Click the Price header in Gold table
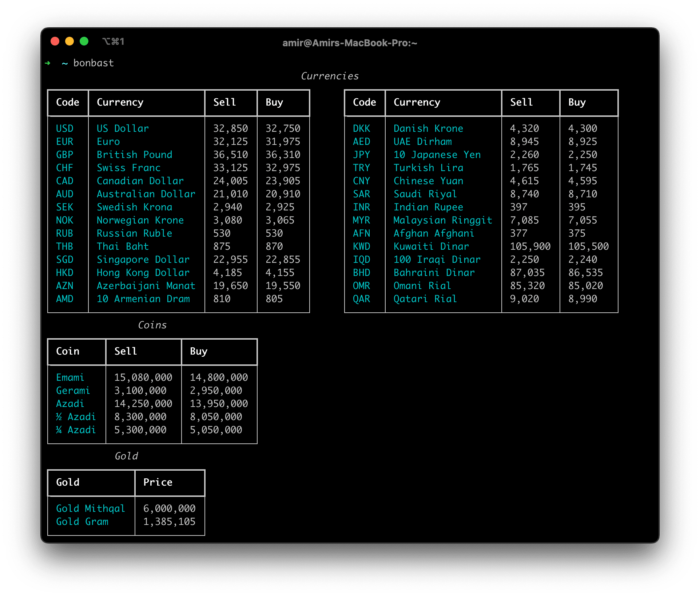The width and height of the screenshot is (700, 597). click(158, 482)
